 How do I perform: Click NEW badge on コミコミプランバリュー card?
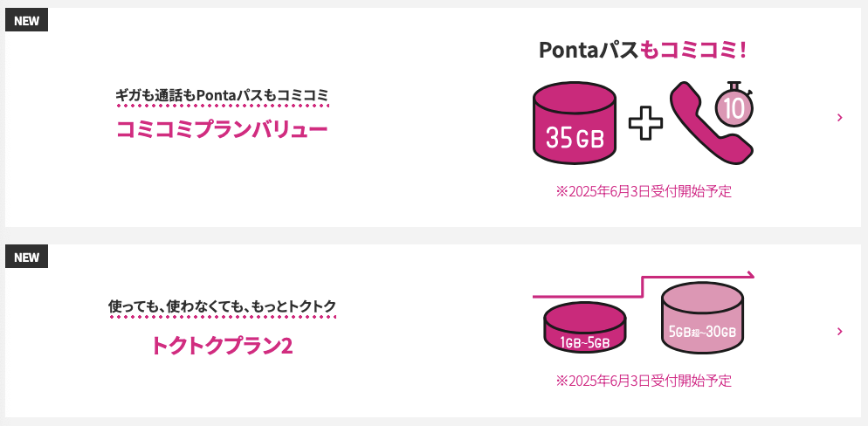[x=26, y=20]
